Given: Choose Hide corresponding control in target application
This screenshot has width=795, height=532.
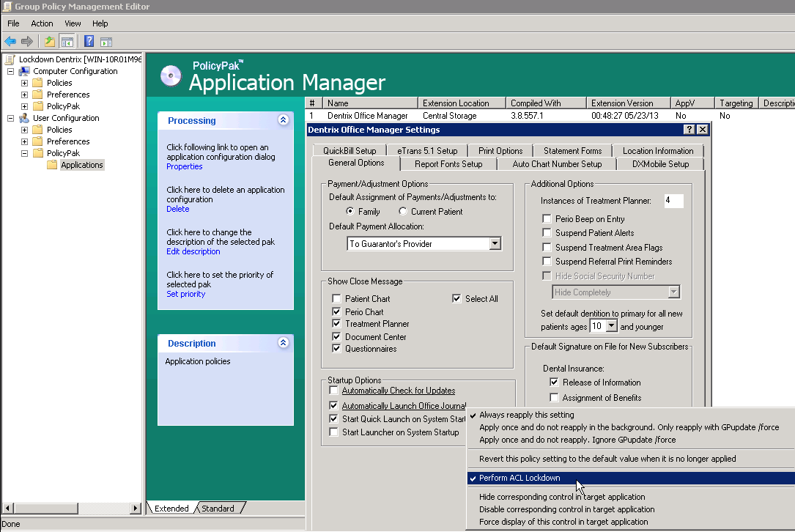Looking at the screenshot, I should [x=631, y=497].
